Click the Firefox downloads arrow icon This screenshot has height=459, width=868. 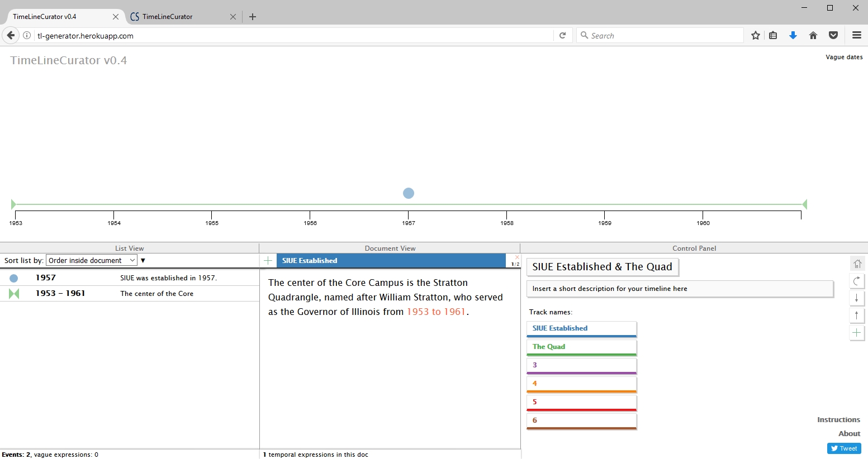click(x=793, y=35)
